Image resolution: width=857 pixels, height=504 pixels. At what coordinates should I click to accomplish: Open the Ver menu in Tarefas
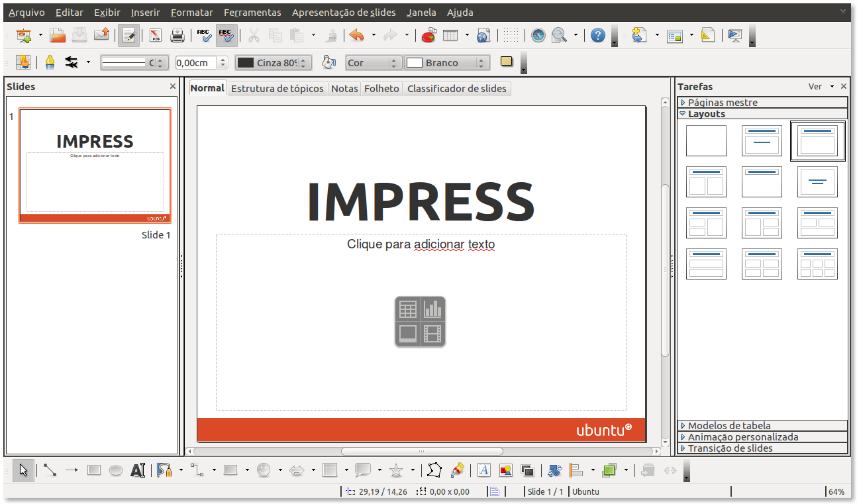pyautogui.click(x=820, y=86)
